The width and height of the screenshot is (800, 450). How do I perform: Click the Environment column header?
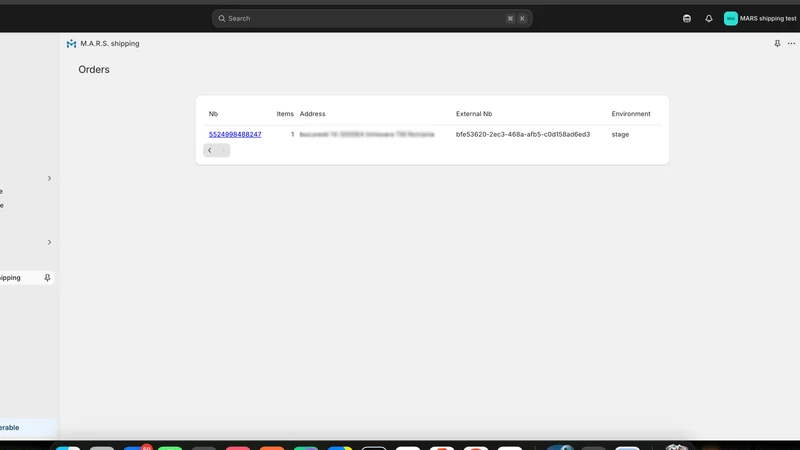click(x=631, y=114)
